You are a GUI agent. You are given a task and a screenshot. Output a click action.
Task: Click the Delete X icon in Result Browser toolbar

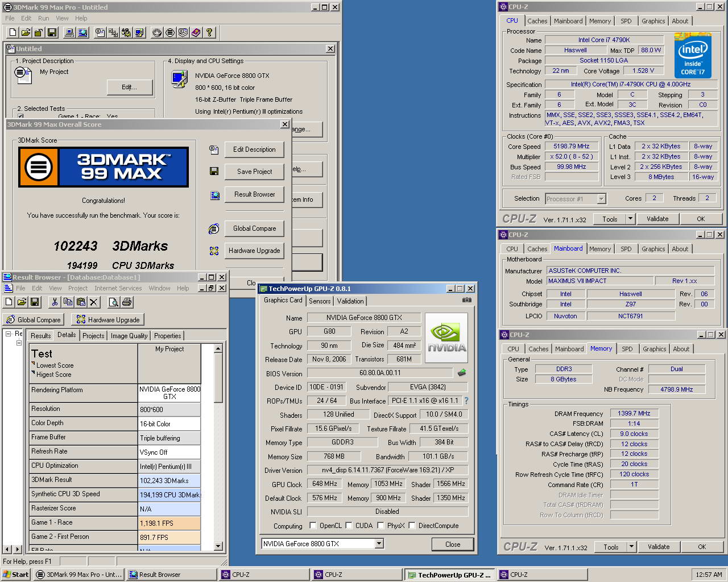coord(94,302)
